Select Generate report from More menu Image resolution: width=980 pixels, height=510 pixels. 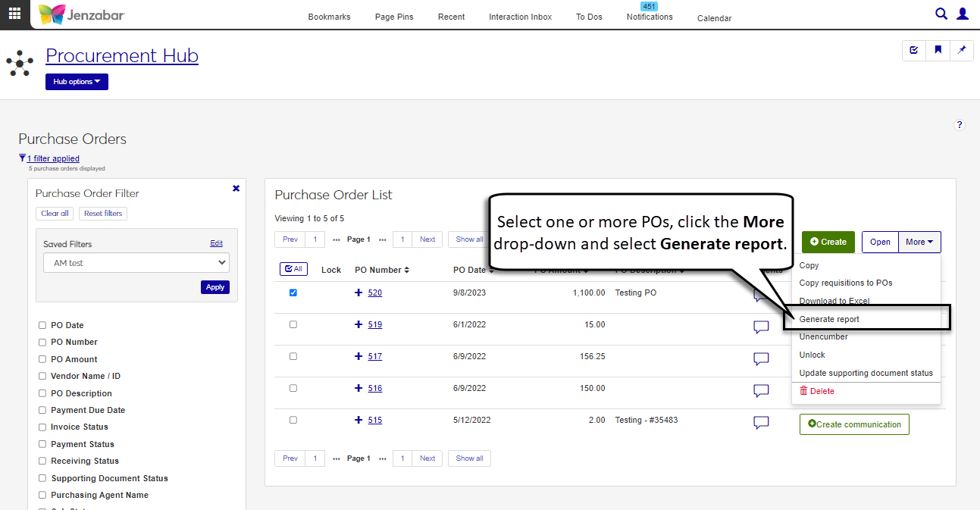pos(829,319)
